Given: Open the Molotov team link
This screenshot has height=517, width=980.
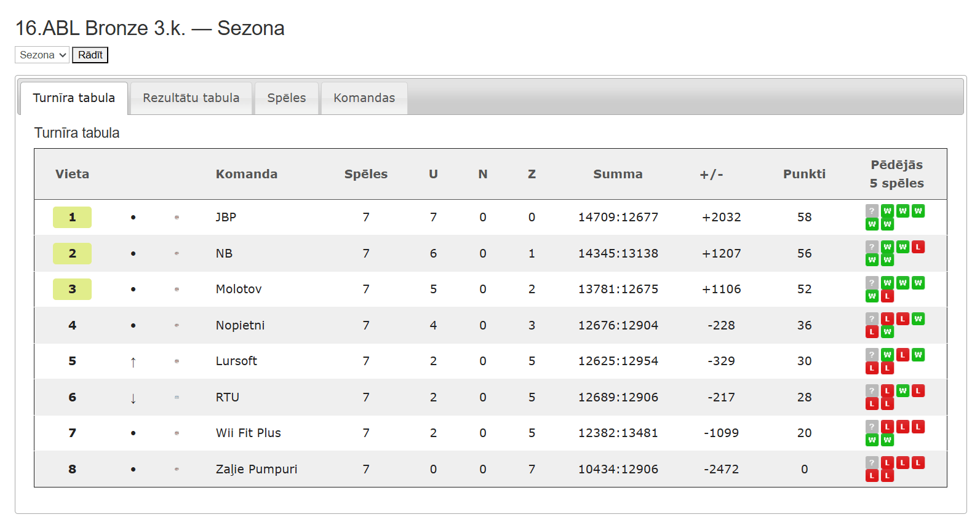Looking at the screenshot, I should [239, 289].
